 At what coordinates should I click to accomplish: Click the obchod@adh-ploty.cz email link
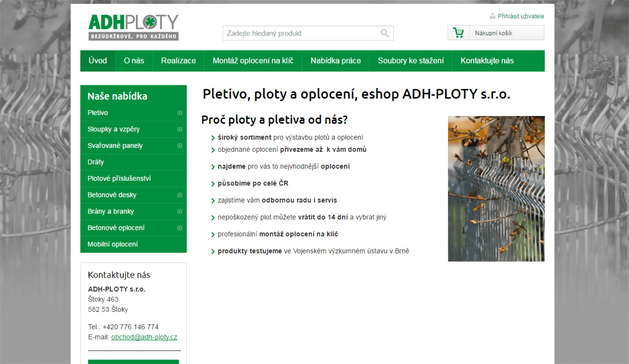pyautogui.click(x=144, y=337)
